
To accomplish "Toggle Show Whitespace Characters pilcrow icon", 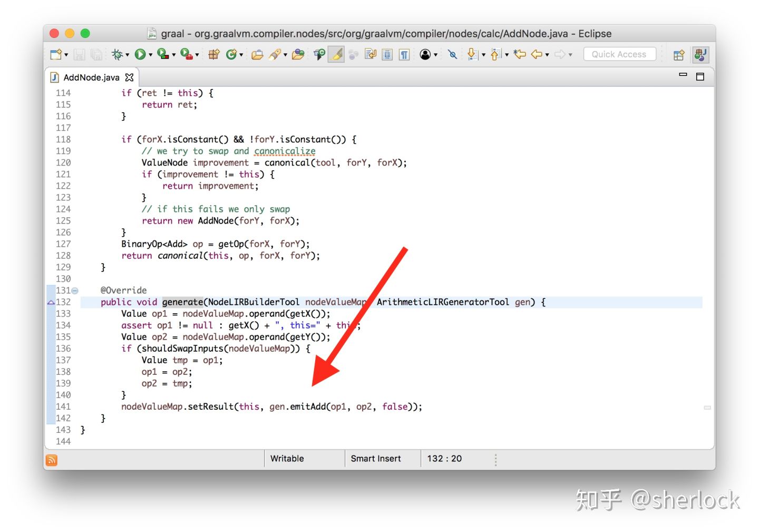I will (x=404, y=54).
